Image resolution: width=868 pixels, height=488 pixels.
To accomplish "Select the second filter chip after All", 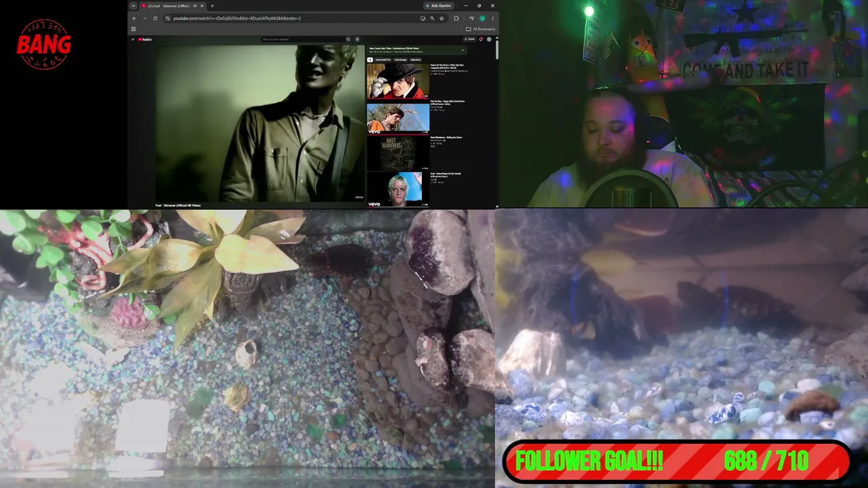I will pyautogui.click(x=383, y=60).
